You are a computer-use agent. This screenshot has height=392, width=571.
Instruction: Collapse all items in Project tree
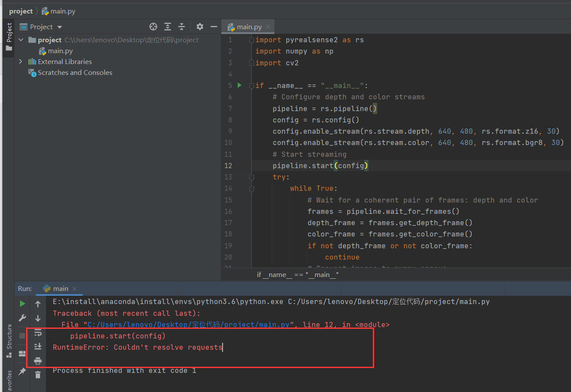(x=182, y=27)
